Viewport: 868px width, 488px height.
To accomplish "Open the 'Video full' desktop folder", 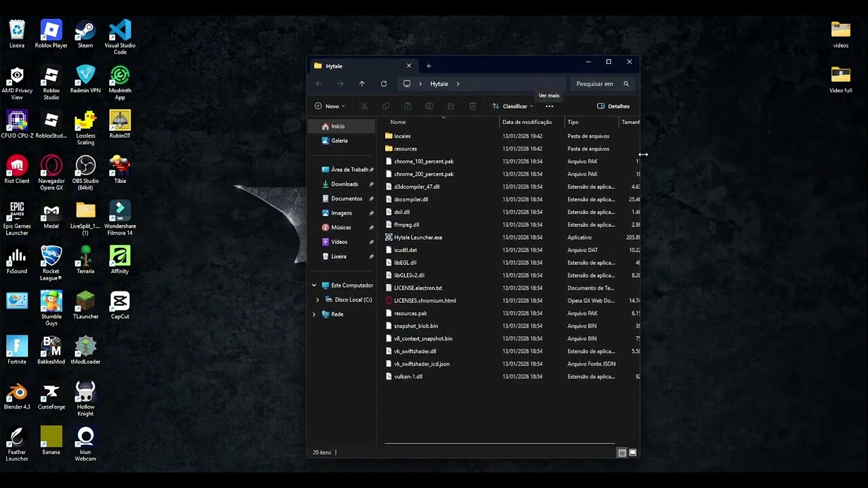I will click(841, 80).
